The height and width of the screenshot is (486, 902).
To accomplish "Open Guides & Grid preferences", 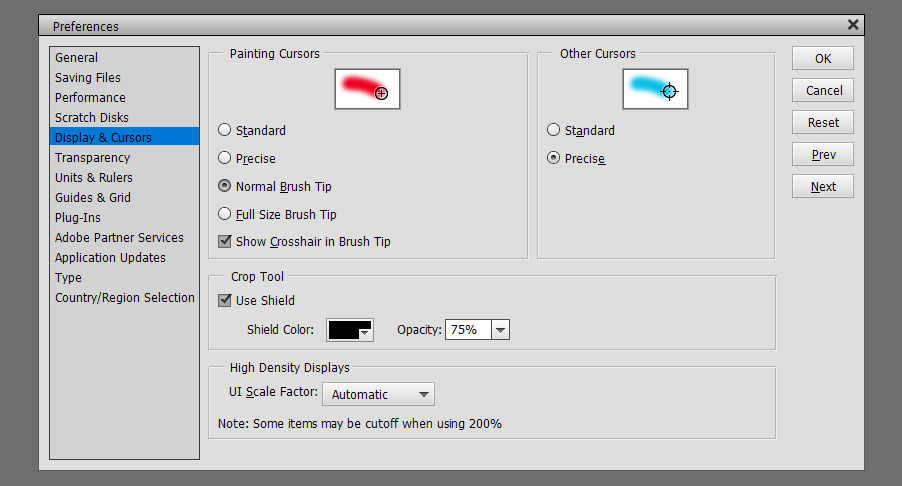I will coord(124,198).
